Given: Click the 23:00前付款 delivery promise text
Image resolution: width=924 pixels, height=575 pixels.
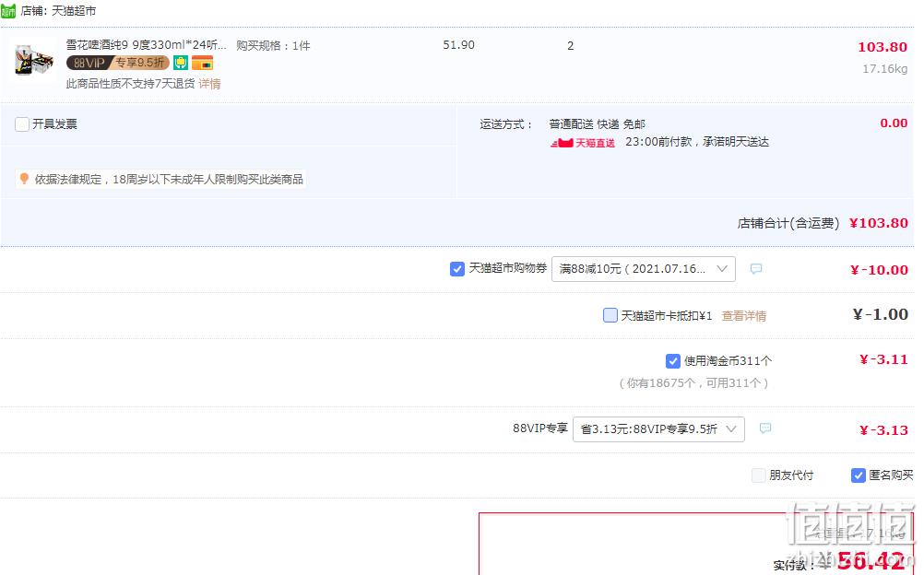Looking at the screenshot, I should 697,142.
